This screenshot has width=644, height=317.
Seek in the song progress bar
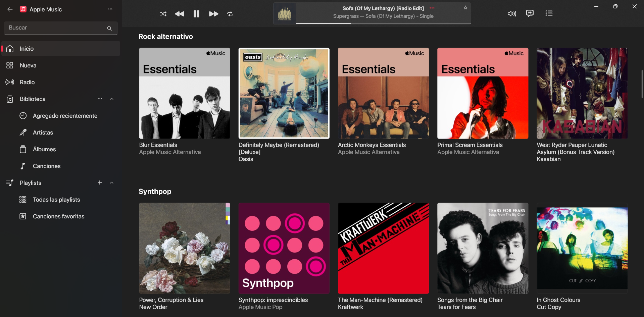[x=383, y=23]
